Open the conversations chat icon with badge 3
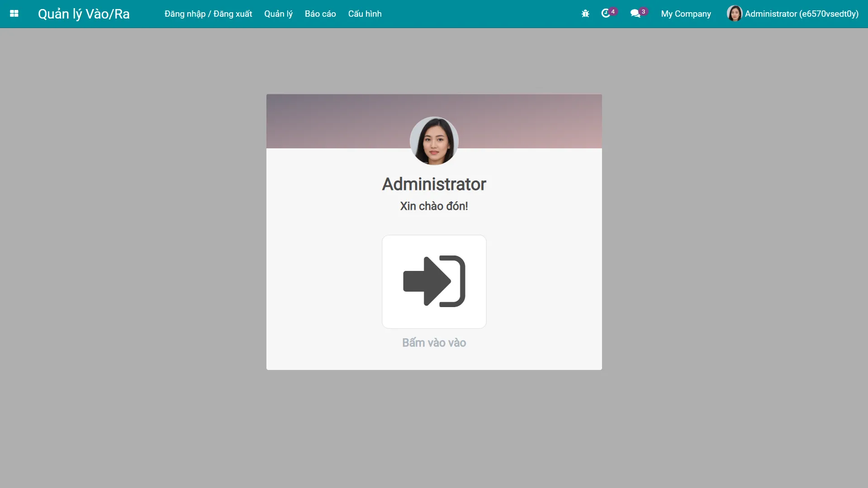 click(639, 13)
